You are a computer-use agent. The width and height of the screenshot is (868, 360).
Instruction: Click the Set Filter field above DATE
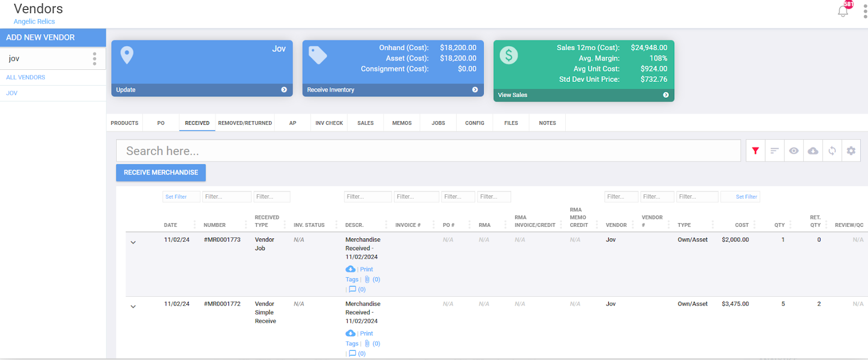(181, 197)
